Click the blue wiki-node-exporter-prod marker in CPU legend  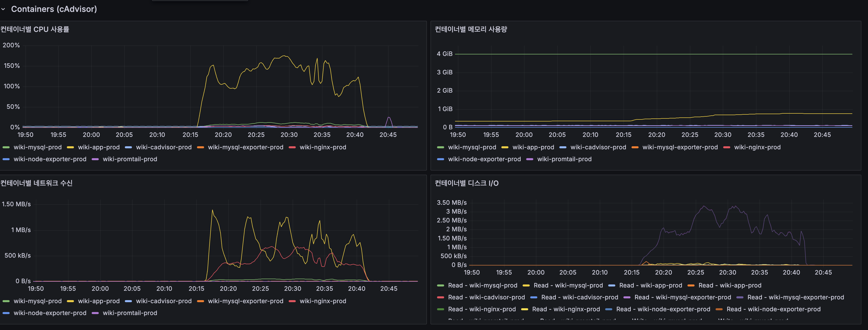click(6, 159)
